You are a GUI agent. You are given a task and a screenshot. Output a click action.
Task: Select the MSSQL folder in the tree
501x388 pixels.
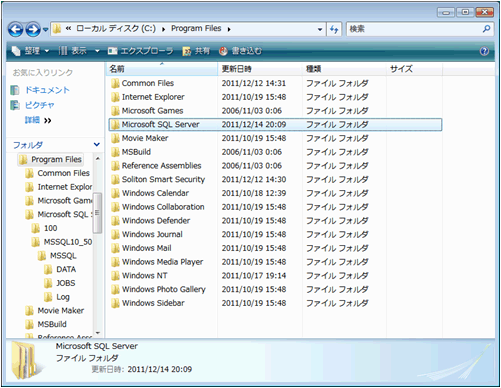57,256
